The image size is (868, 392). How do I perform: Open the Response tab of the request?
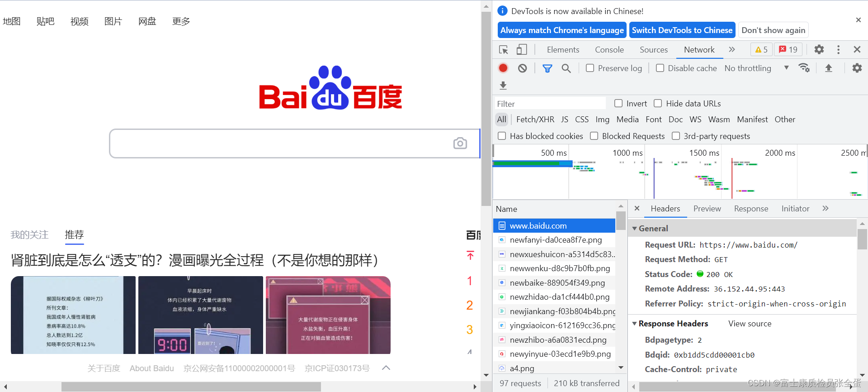click(751, 209)
